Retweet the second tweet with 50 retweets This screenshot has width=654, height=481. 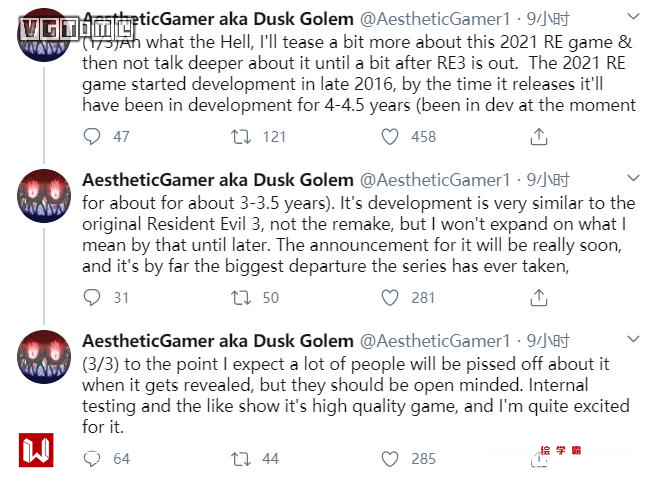point(241,297)
